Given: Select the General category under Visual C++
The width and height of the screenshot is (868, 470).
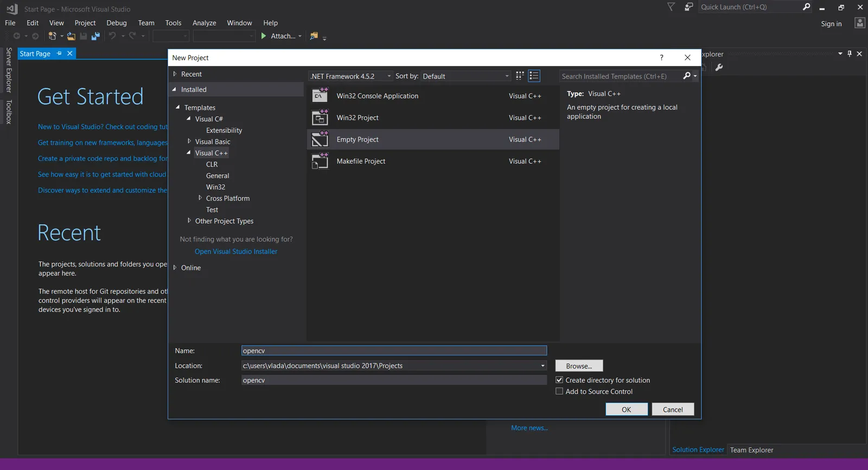Looking at the screenshot, I should pos(218,175).
